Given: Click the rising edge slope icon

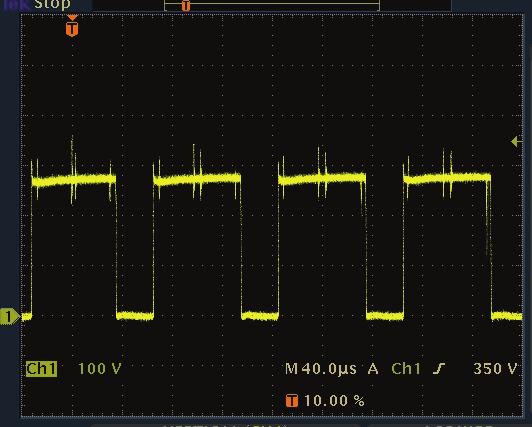Looking at the screenshot, I should tap(439, 369).
